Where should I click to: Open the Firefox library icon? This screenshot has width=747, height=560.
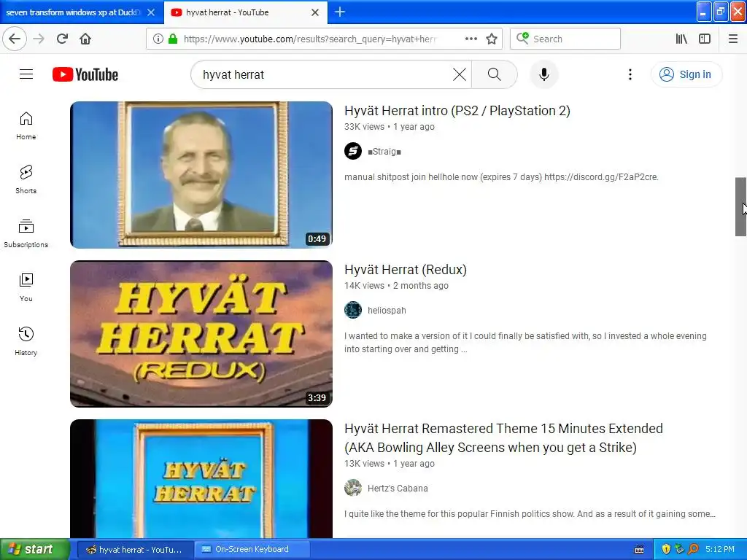[681, 39]
